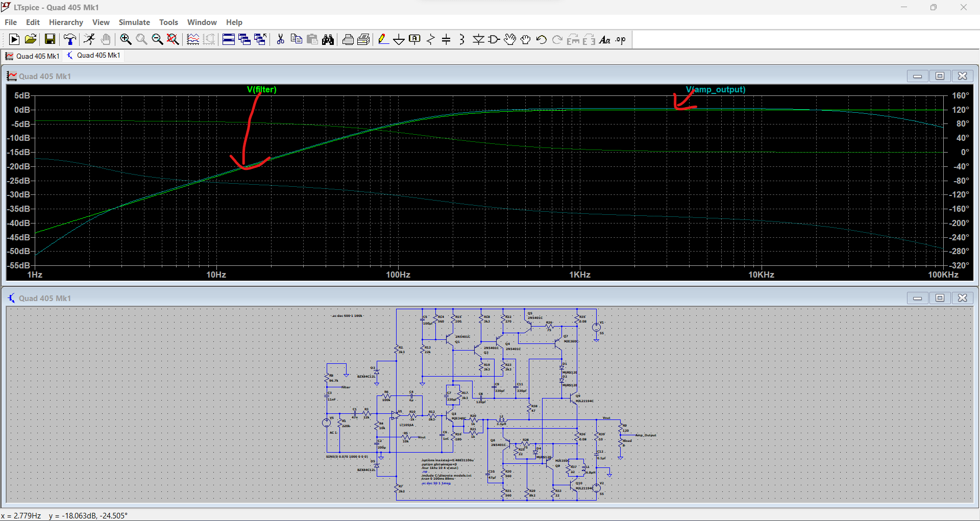Screen dimensions: 980x521
Task: Click the 10Hz label on the frequency axis
Action: (216, 275)
